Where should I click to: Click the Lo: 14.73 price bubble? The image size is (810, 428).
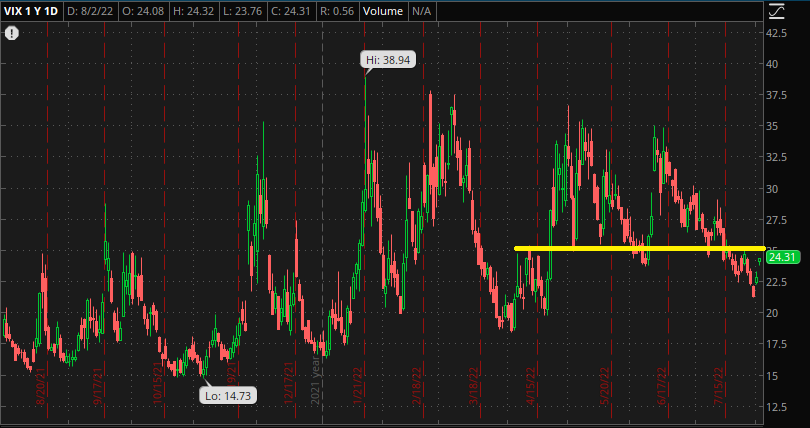point(228,395)
